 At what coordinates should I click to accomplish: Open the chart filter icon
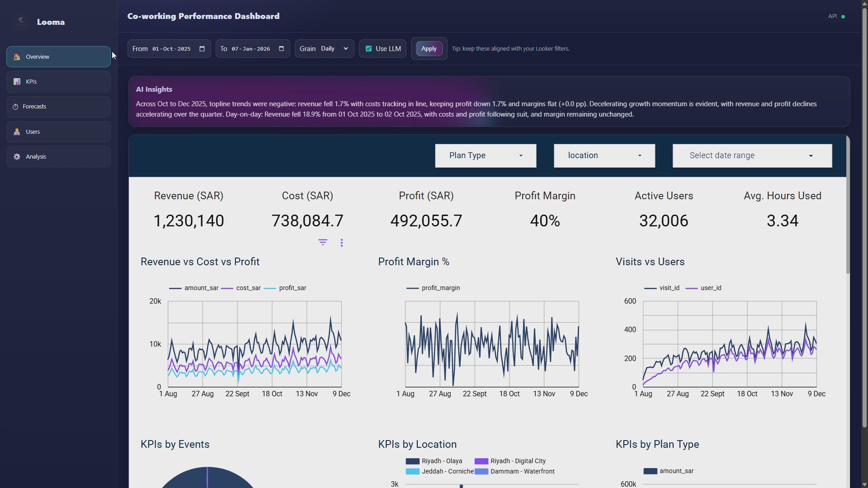click(323, 243)
